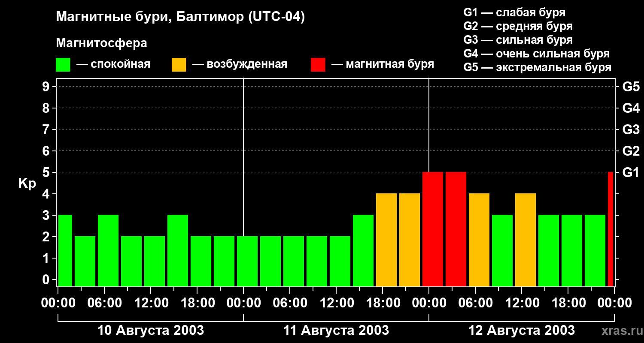Click the first orange bar on 11 August

tap(386, 240)
